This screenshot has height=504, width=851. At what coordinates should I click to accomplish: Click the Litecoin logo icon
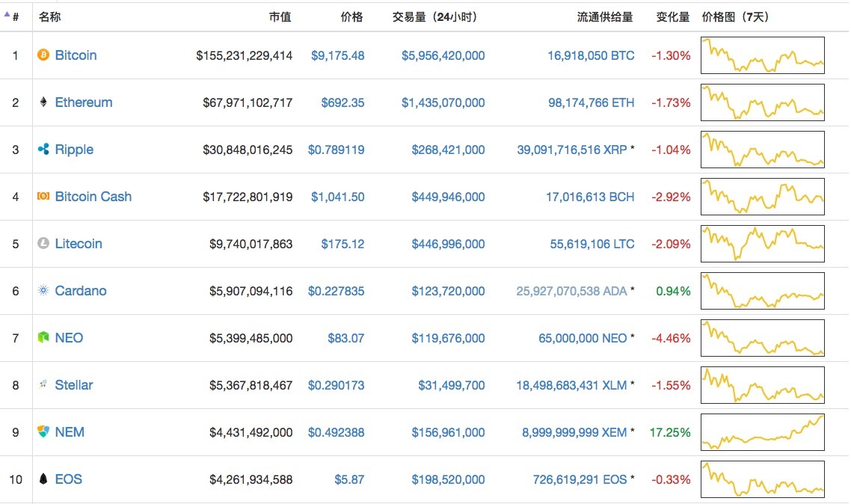43,244
